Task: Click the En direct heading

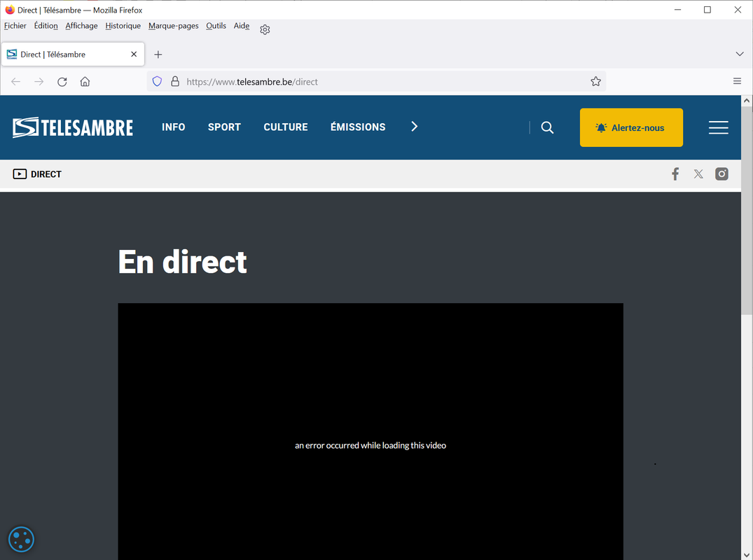Action: [183, 262]
